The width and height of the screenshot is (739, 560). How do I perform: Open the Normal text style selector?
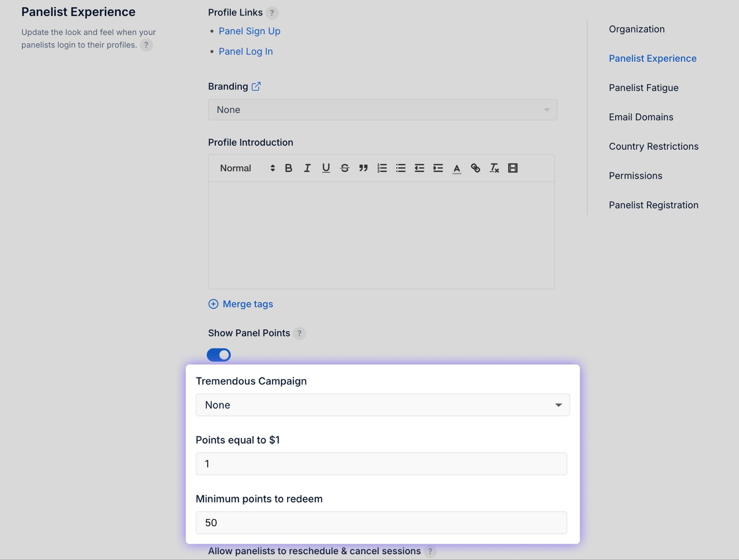[x=247, y=168]
